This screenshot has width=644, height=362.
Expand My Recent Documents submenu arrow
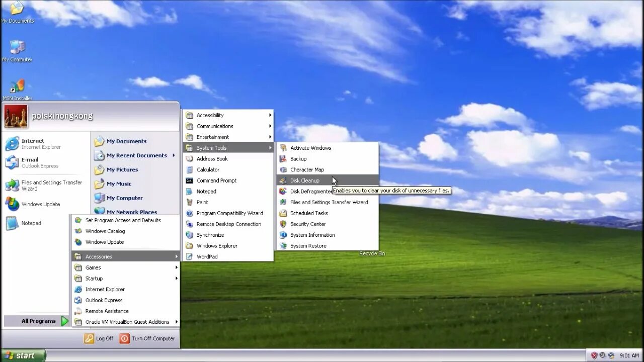click(x=174, y=155)
